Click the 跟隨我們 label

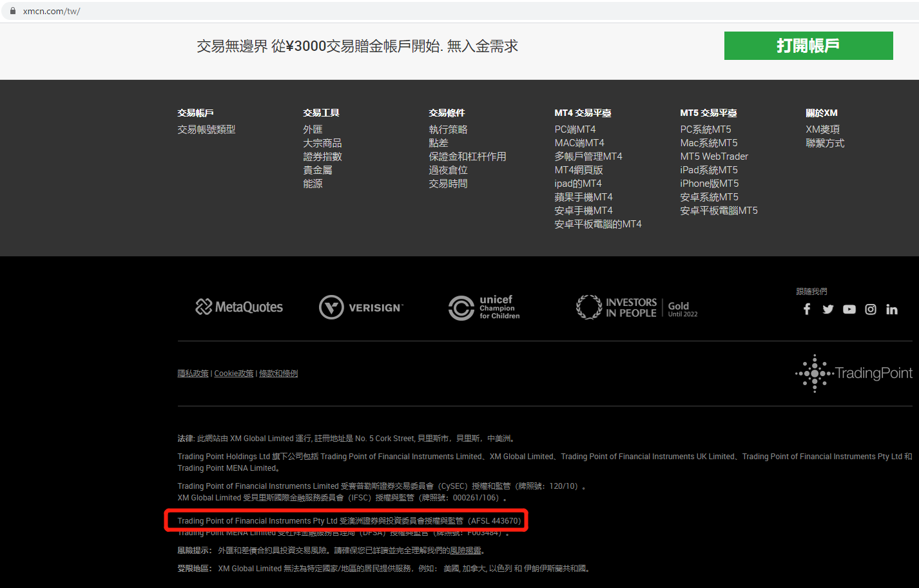811,292
